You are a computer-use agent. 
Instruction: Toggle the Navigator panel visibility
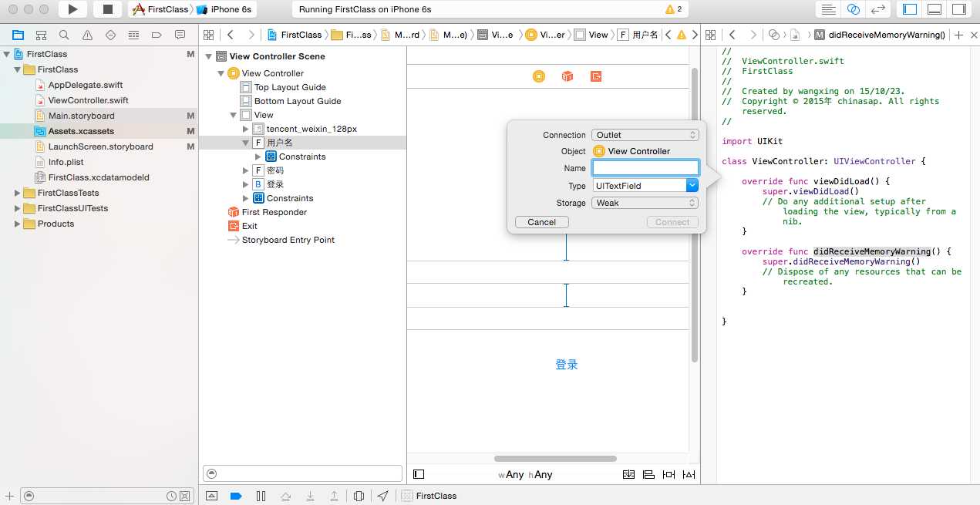910,9
